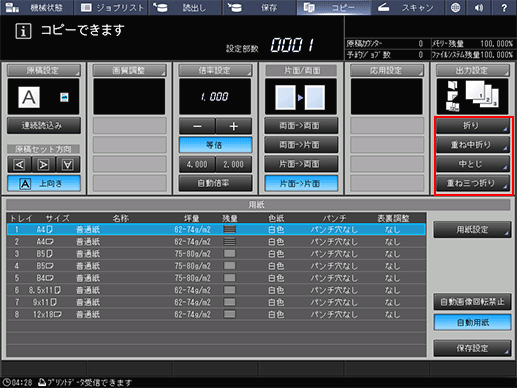Select 等倍 full size magnification
Screen dimensions: 517x388
[x=215, y=145]
